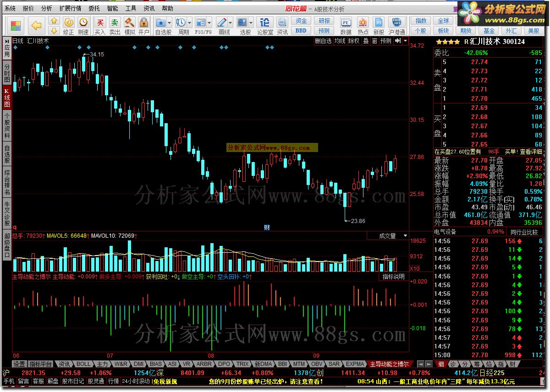
Task: Toggle the 均线 moving average display
Action: tap(340, 41)
